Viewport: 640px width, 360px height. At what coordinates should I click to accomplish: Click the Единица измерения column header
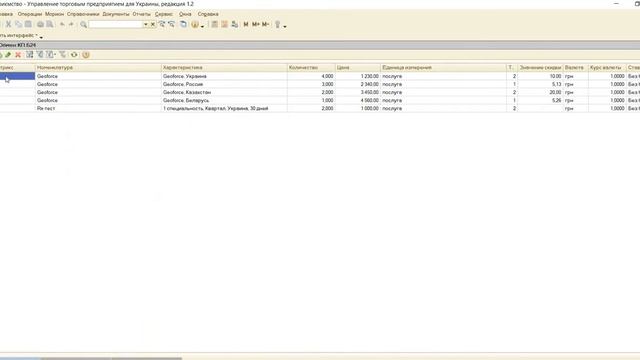tap(443, 67)
